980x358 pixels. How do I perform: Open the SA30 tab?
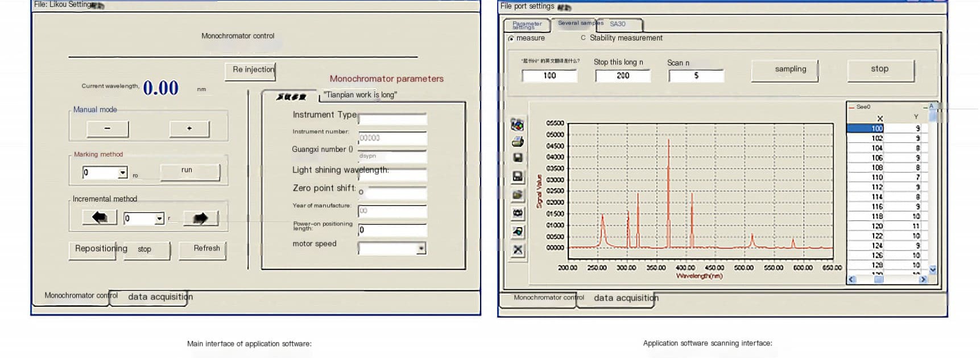coord(618,24)
